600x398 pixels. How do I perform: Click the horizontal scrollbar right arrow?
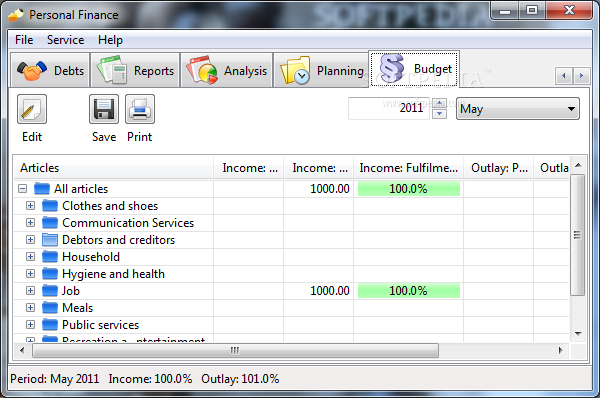point(561,350)
